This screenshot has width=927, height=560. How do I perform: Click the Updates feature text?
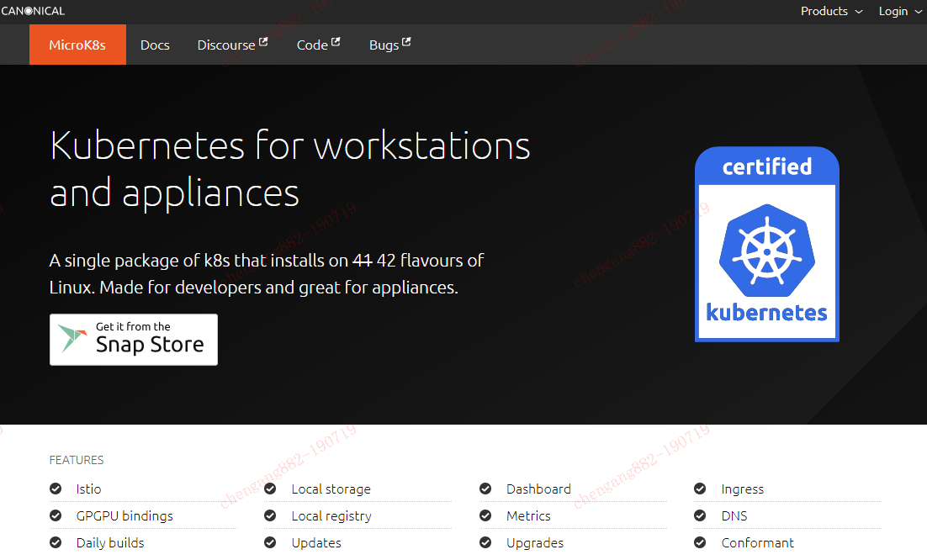tap(316, 543)
